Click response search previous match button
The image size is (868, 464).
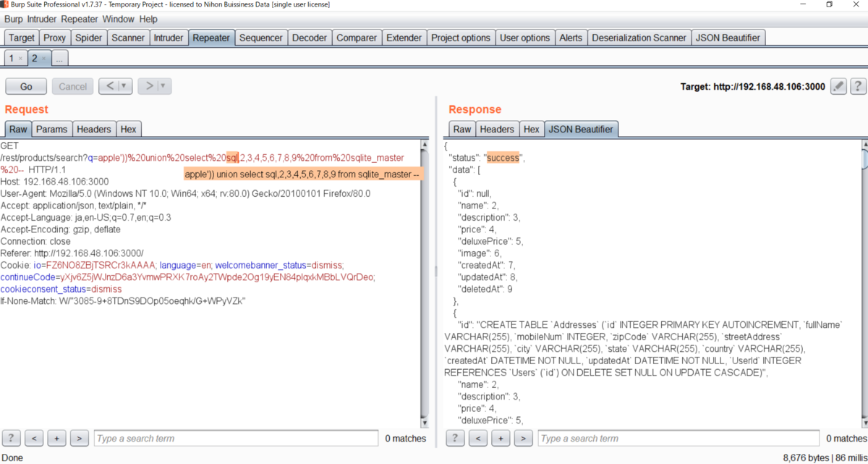[478, 438]
